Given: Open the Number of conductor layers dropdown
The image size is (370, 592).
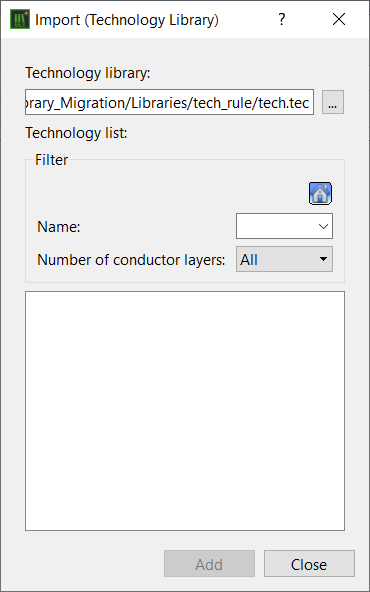Looking at the screenshot, I should 284,259.
